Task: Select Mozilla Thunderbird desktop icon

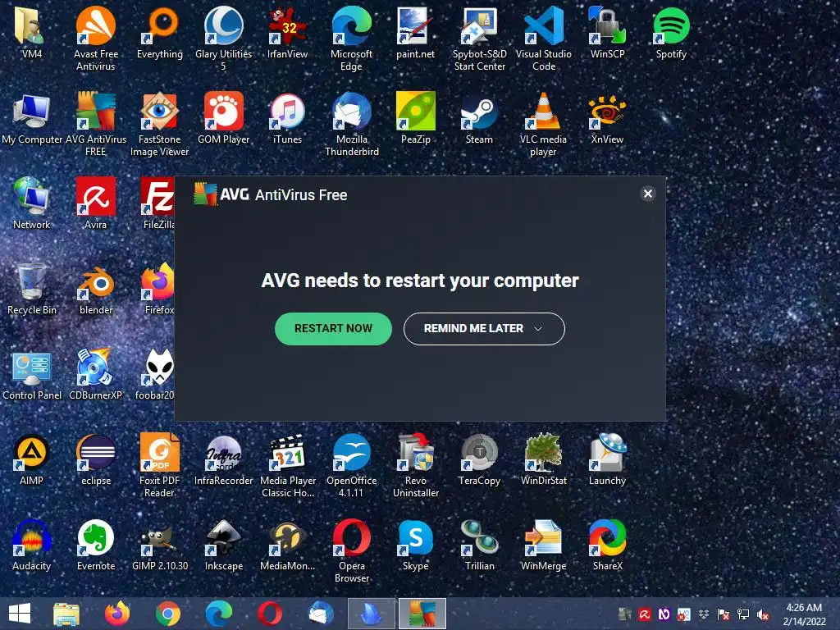Action: pos(351,123)
